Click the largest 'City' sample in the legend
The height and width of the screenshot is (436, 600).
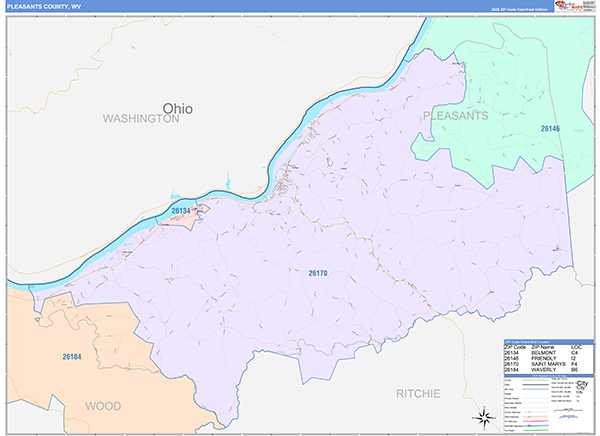[x=582, y=383]
